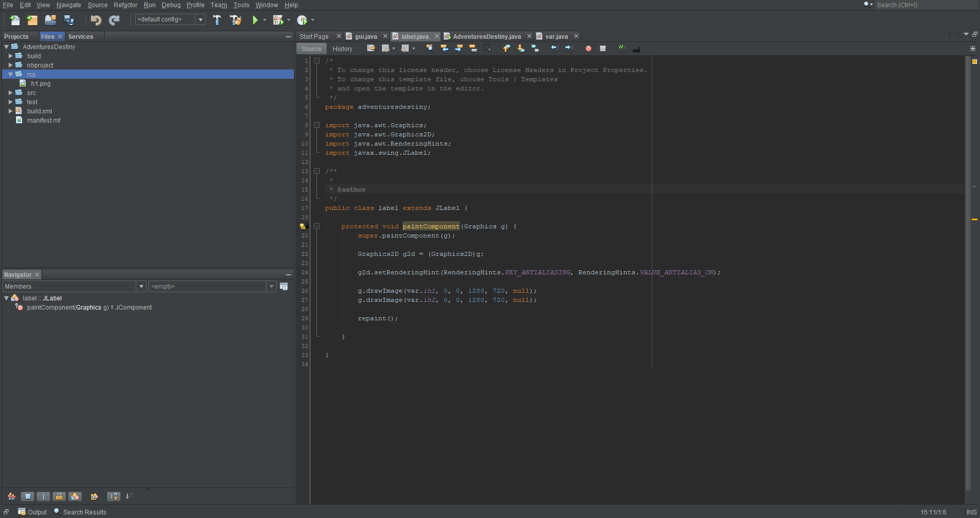
Task: Run the project with the green play button
Action: [256, 20]
